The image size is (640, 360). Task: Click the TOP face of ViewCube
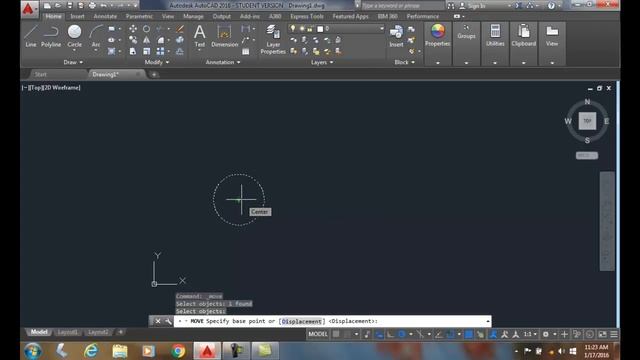click(587, 121)
